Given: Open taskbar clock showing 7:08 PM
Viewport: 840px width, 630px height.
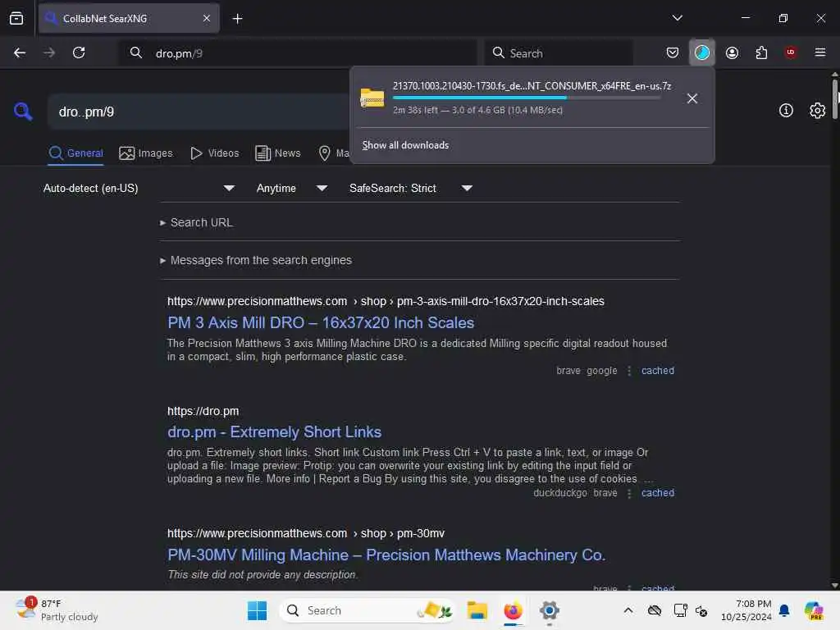Looking at the screenshot, I should (746, 610).
